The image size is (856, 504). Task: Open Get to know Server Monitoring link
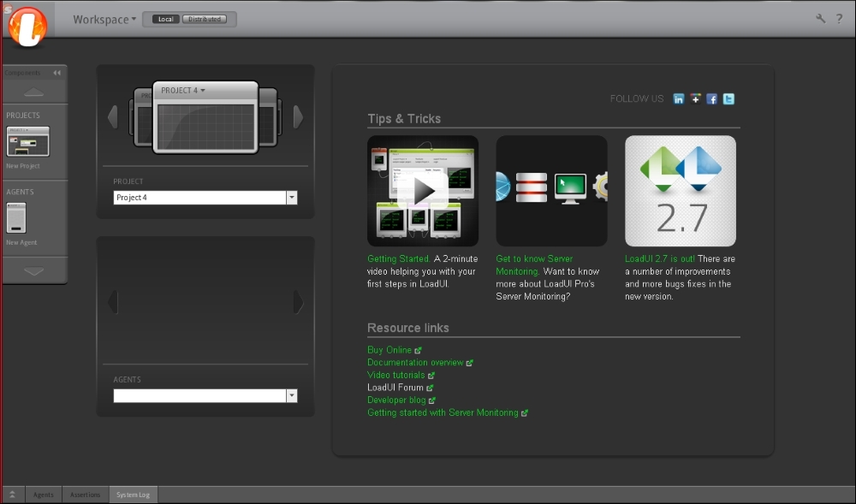534,265
